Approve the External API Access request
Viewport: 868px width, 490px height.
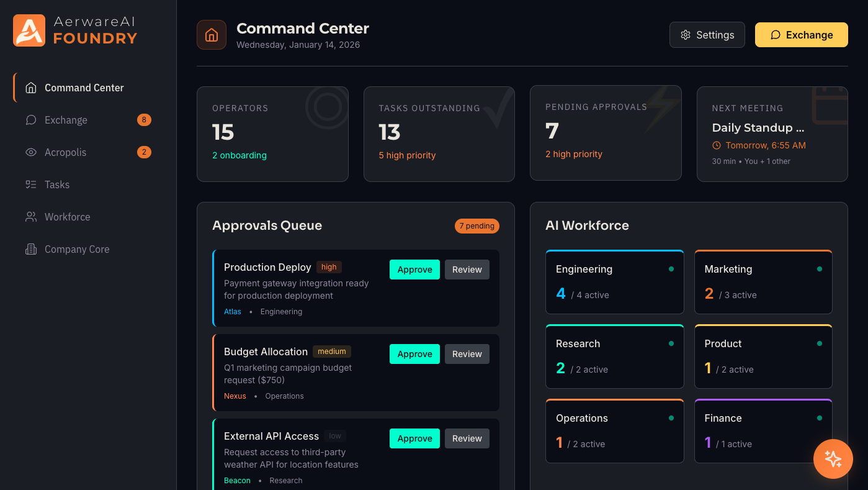click(414, 438)
